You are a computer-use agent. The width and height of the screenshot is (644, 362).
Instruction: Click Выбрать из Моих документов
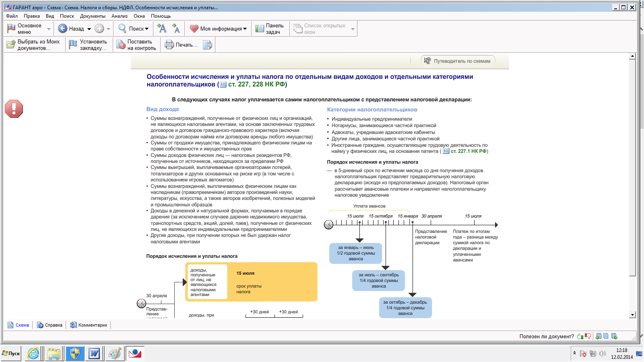point(33,45)
